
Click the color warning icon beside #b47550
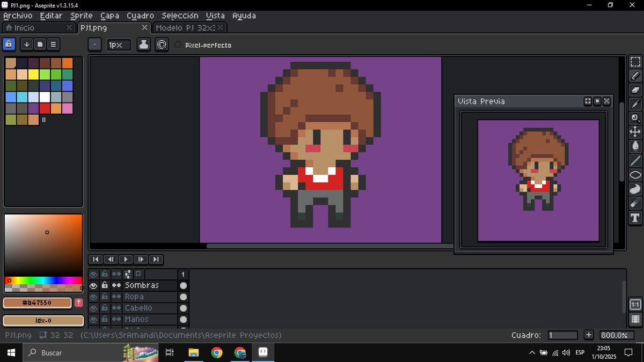[x=78, y=303]
